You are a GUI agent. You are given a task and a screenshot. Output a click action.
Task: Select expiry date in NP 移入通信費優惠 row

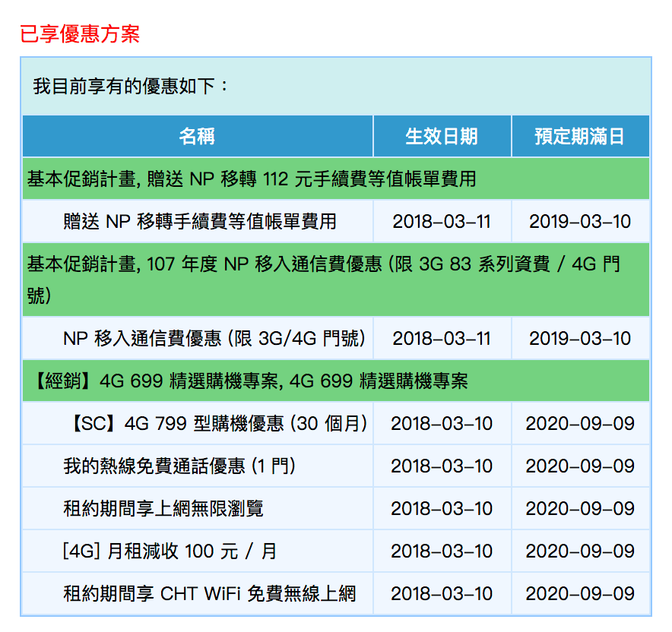[580, 338]
